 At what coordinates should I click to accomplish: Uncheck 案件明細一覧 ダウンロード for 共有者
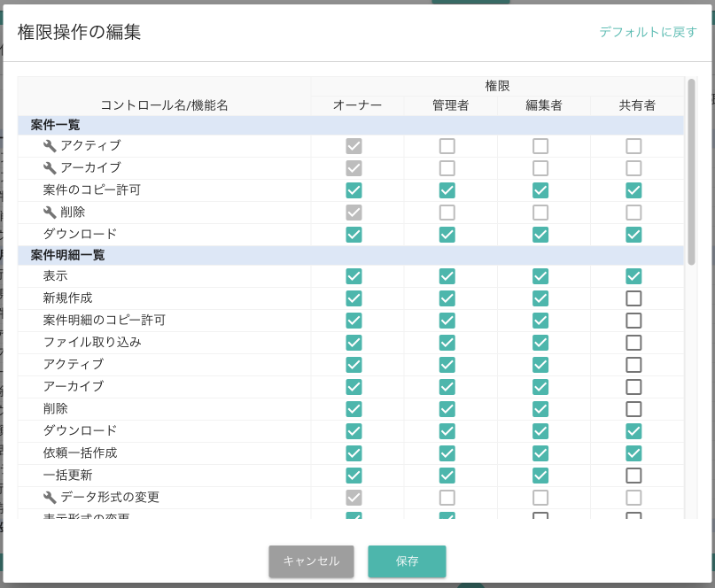point(633,431)
